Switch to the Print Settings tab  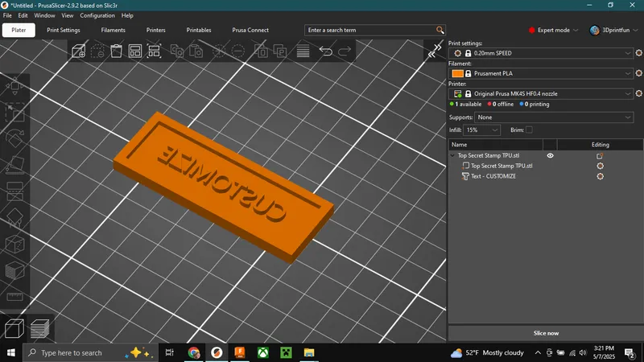tap(64, 30)
